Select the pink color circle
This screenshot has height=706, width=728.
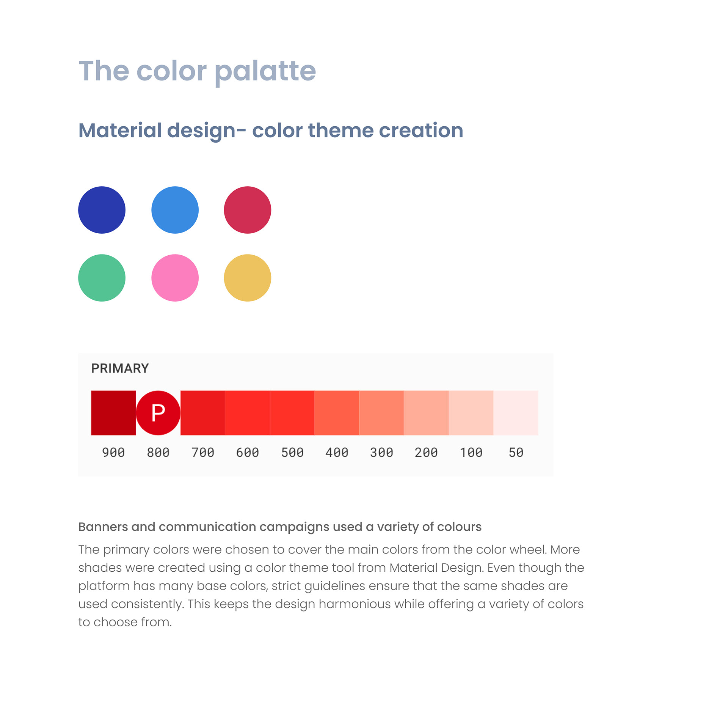coord(175,278)
